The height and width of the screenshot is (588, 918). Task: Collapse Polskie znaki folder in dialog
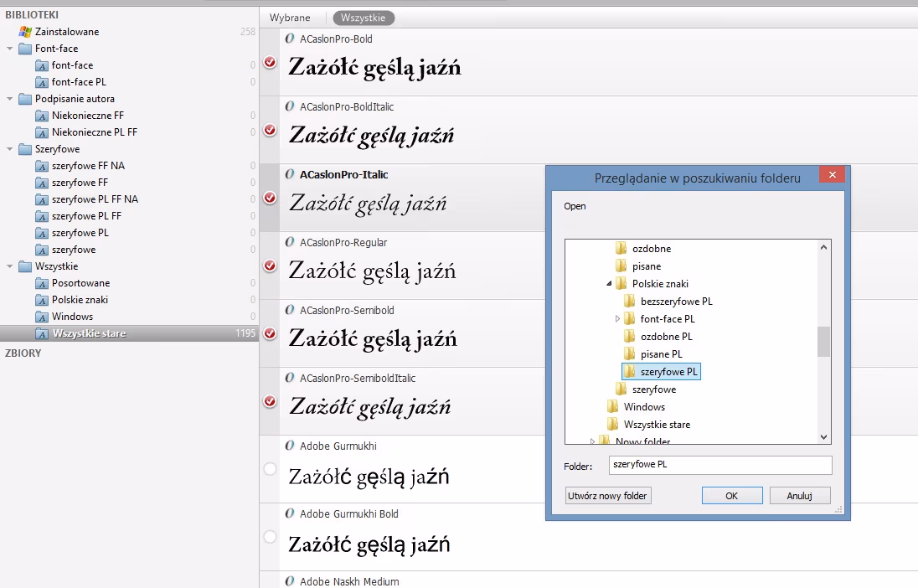[610, 283]
